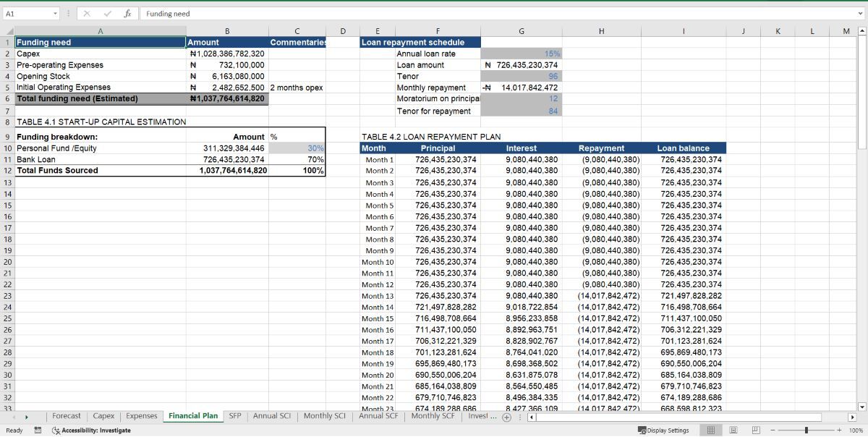Switch to Page Layout view icon
Image resolution: width=868 pixels, height=437 pixels.
[x=733, y=430]
